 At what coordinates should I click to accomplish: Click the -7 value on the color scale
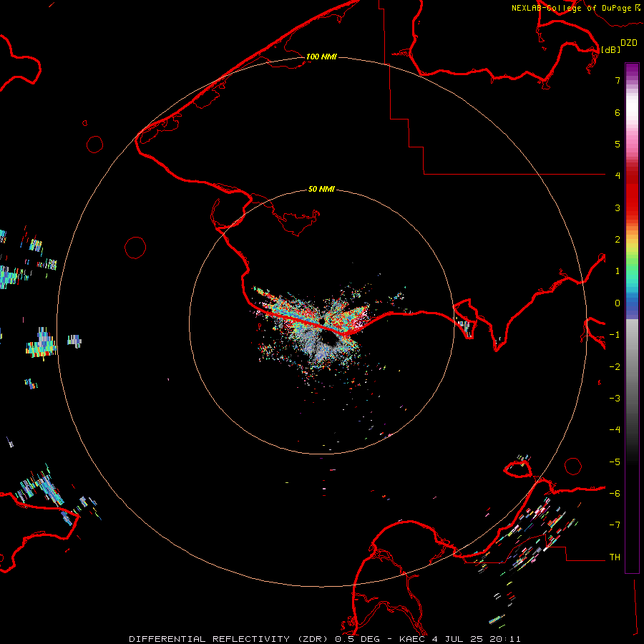615,525
